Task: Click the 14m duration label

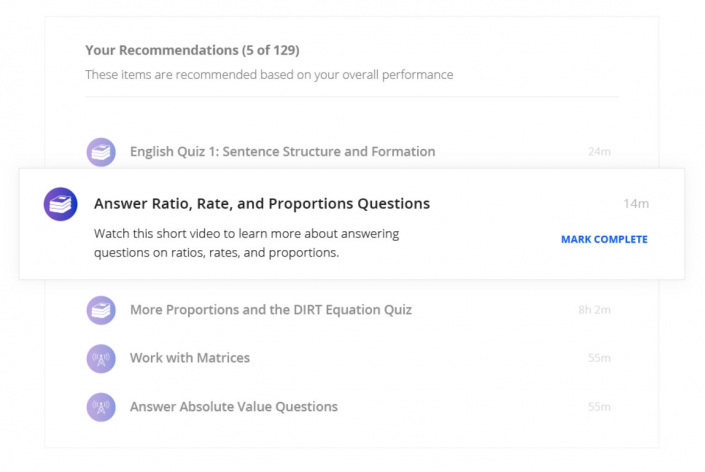Action: (636, 204)
